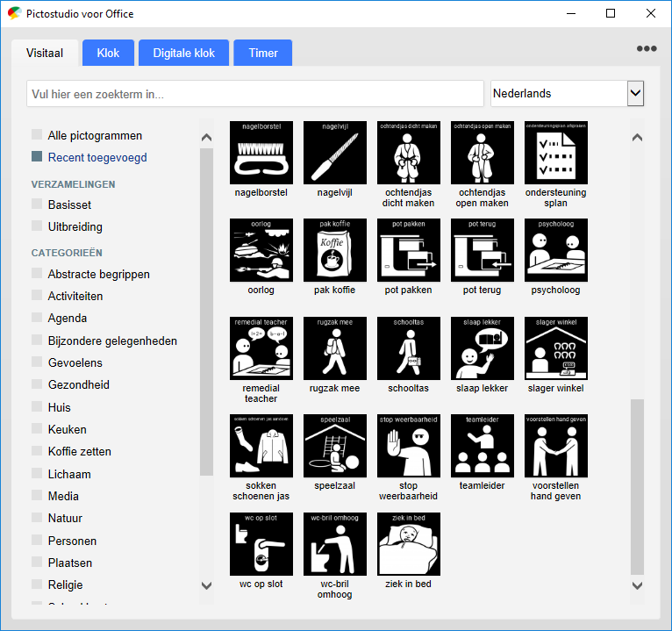Image resolution: width=672 pixels, height=631 pixels.
Task: Pick the ondersteuningsplan pictogram
Action: (x=556, y=153)
